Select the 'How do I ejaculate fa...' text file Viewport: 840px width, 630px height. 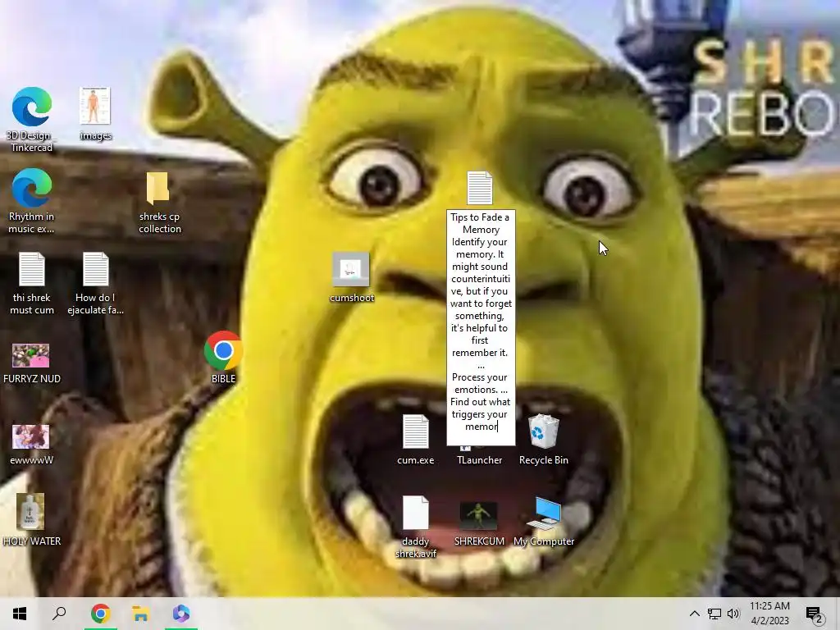coord(95,283)
